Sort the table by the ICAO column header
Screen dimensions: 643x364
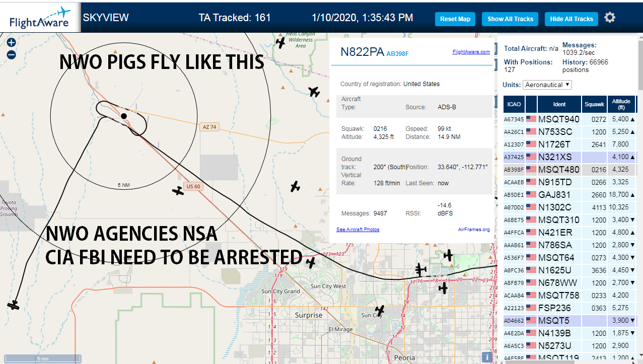click(514, 104)
